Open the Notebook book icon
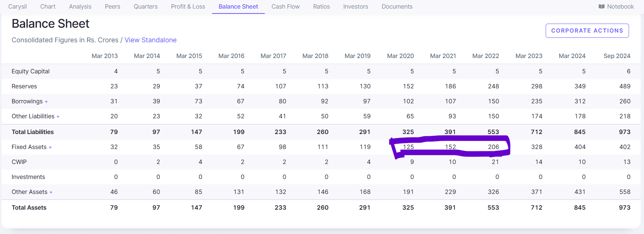Screen dimensions: 644x234 602,6
